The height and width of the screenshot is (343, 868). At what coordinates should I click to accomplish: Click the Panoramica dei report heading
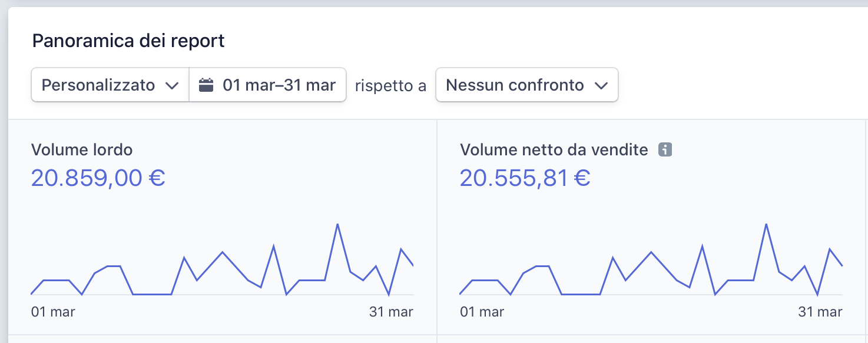(128, 41)
